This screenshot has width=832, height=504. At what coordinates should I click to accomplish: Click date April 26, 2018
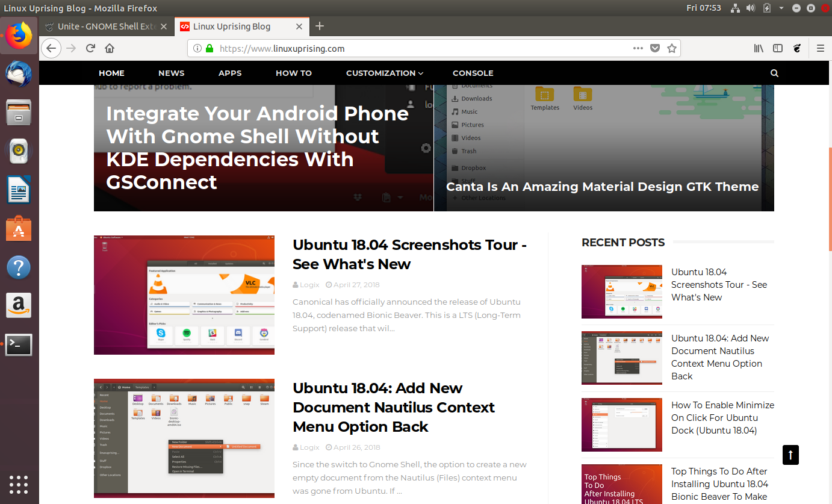coord(356,447)
